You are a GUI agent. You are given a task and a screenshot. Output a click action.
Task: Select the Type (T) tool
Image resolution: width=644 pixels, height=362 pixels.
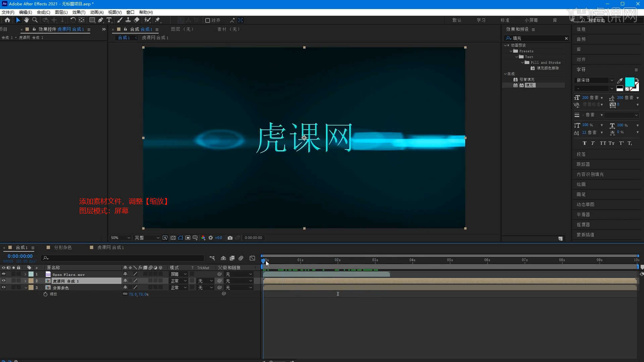pyautogui.click(x=109, y=20)
